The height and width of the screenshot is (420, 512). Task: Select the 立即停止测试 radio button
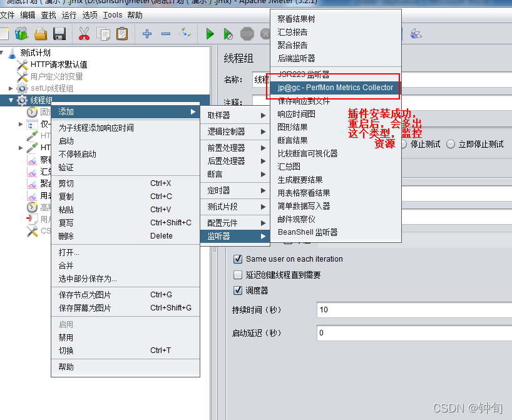(x=451, y=144)
